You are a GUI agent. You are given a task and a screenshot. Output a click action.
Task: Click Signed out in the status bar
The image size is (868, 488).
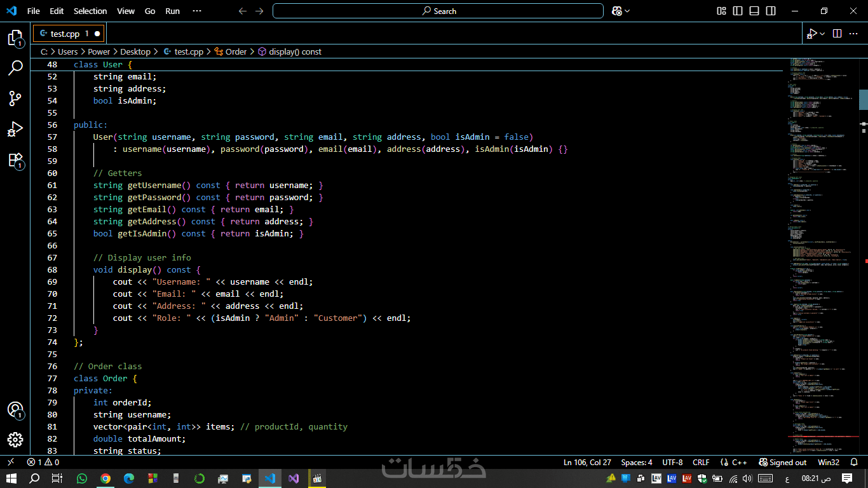pos(782,463)
